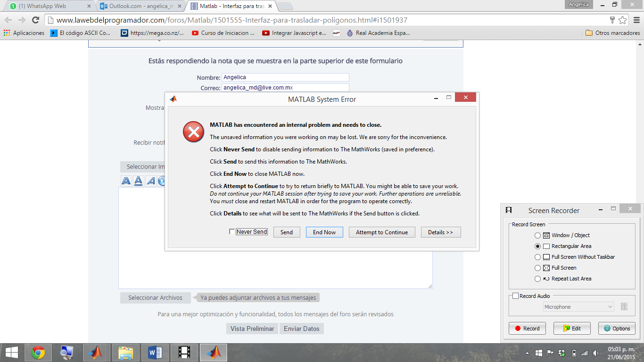Open the Integrar Javascript e... bookmark
Screen dimensions: 644x362
pyautogui.click(x=294, y=33)
